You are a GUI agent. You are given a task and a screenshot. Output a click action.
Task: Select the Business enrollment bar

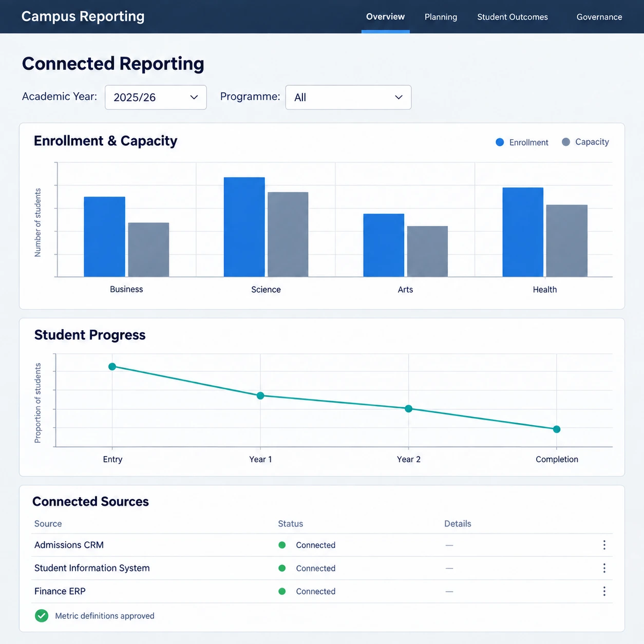click(104, 237)
